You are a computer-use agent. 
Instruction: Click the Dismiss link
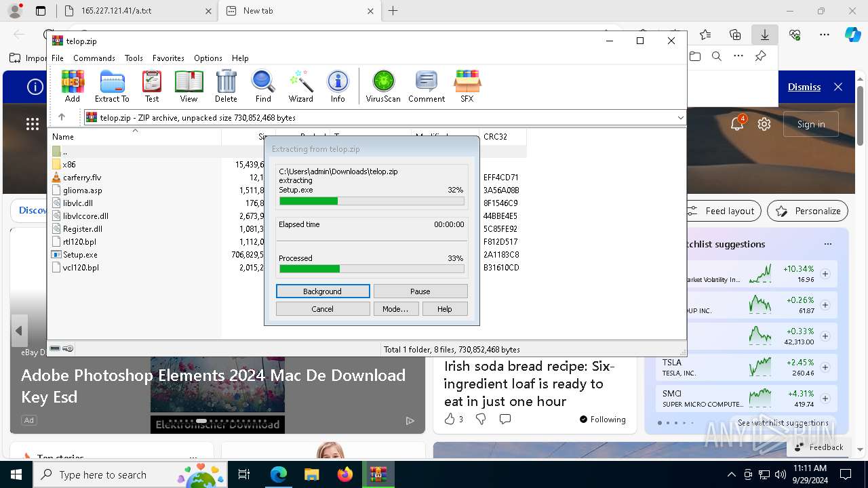pos(804,87)
